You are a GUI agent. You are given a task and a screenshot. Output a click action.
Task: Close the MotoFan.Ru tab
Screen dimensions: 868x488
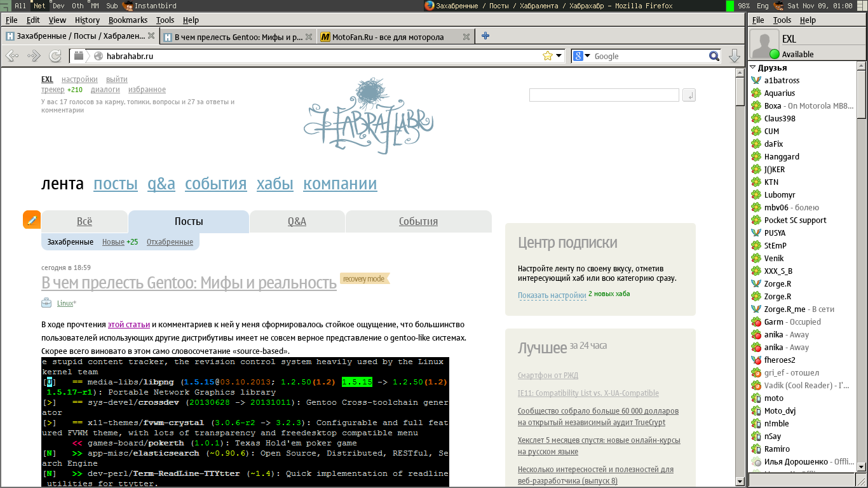(x=466, y=37)
